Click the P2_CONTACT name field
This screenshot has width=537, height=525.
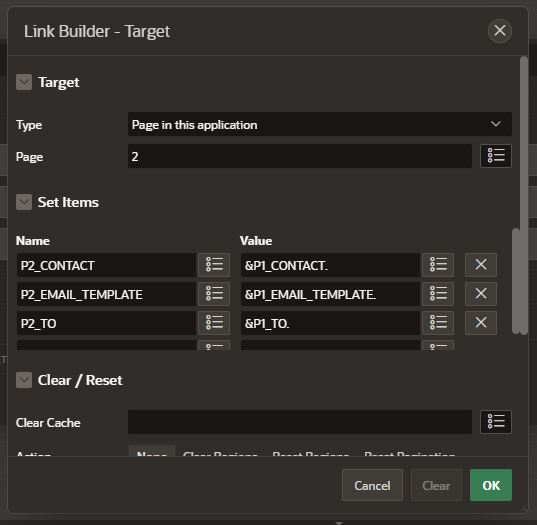106,265
